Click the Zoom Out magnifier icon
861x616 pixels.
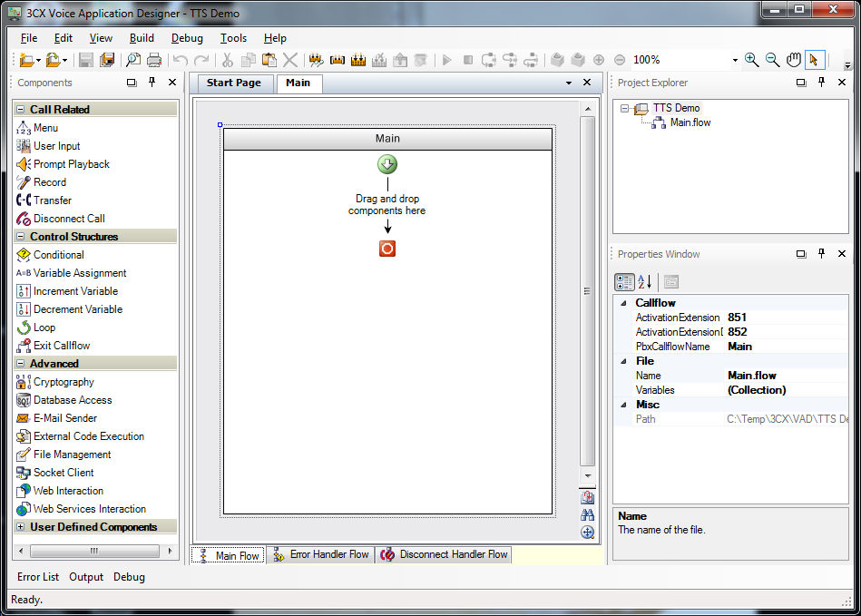pyautogui.click(x=773, y=60)
